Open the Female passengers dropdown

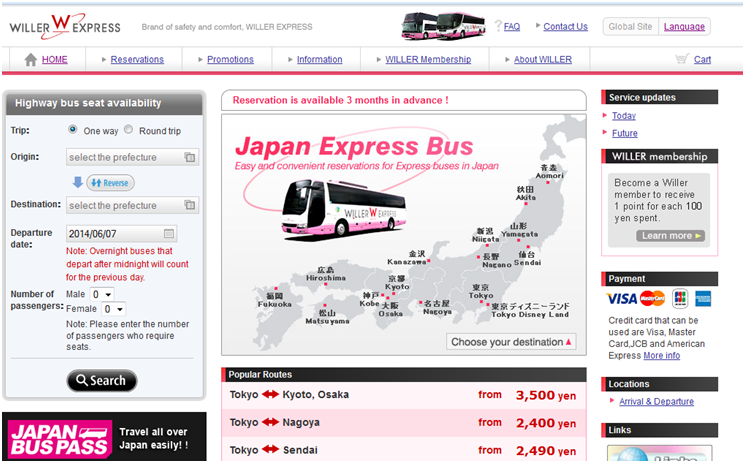coord(112,309)
